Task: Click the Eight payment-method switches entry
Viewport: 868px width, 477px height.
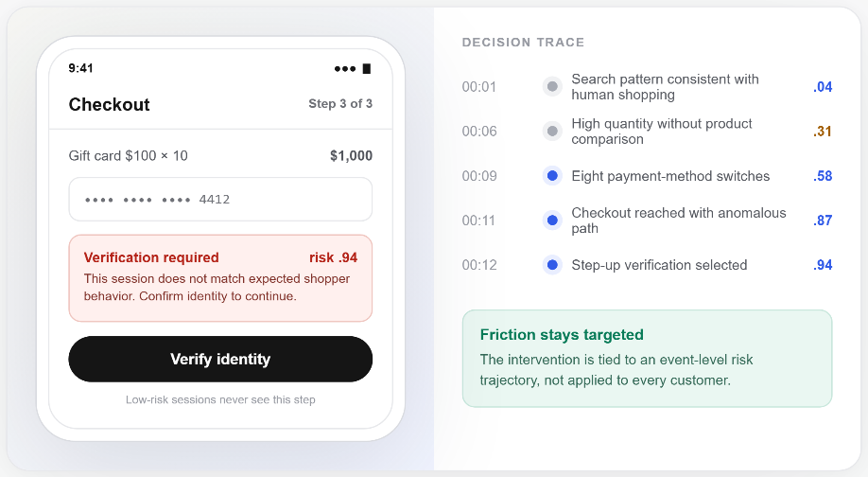Action: 670,176
